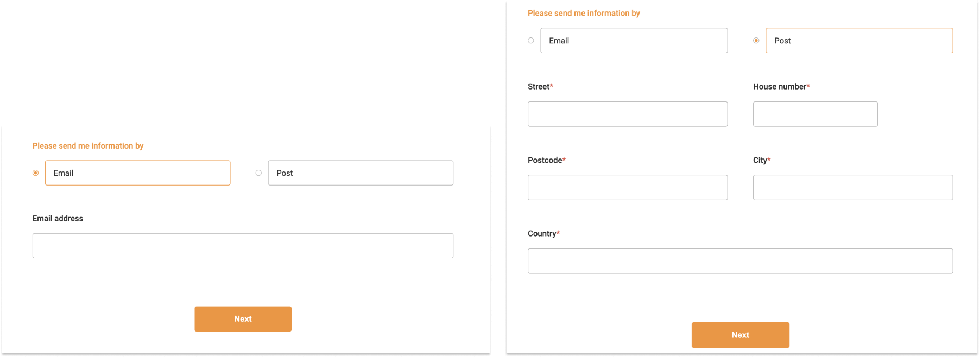Click the Street input field
Screen dimensions: 980x357
[x=627, y=114]
